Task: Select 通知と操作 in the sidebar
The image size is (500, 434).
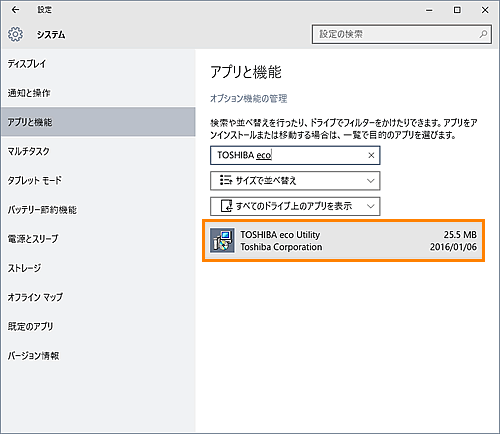Action: 98,93
